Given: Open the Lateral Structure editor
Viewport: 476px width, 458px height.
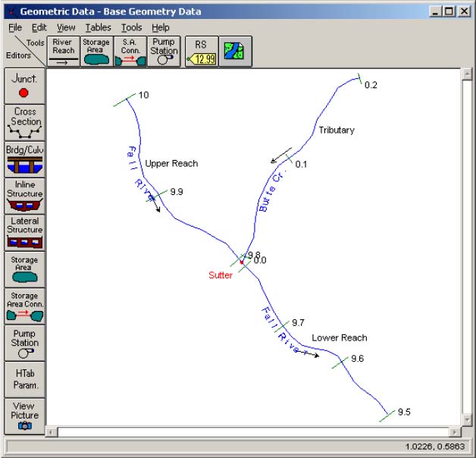Looking at the screenshot, I should click(24, 232).
